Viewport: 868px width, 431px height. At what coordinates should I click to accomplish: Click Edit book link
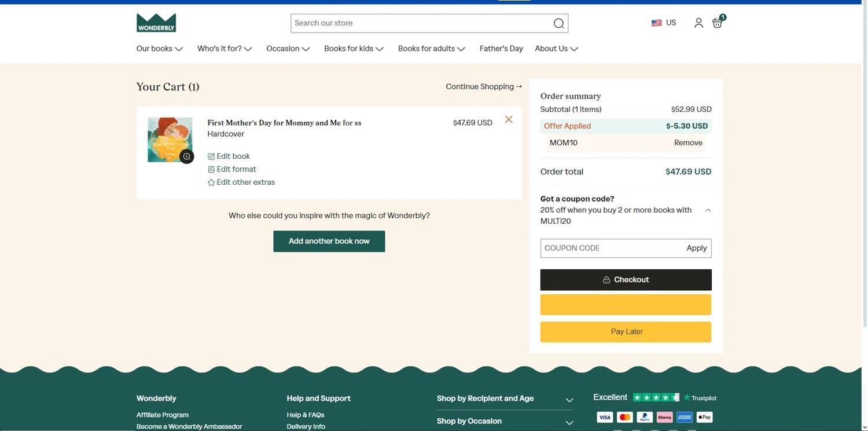click(229, 156)
